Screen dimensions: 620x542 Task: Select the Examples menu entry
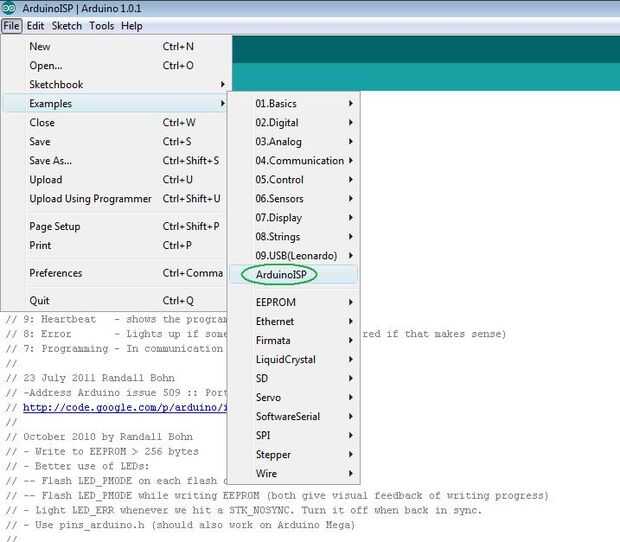(x=115, y=104)
